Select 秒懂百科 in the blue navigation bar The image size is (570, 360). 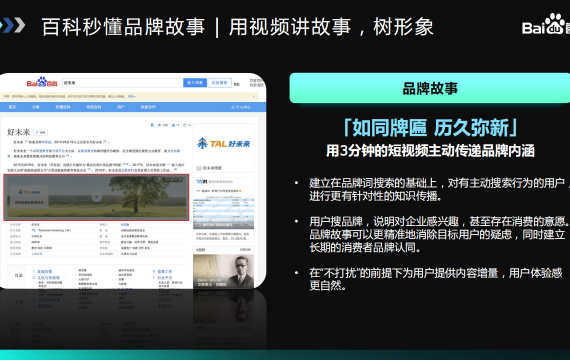[63, 107]
